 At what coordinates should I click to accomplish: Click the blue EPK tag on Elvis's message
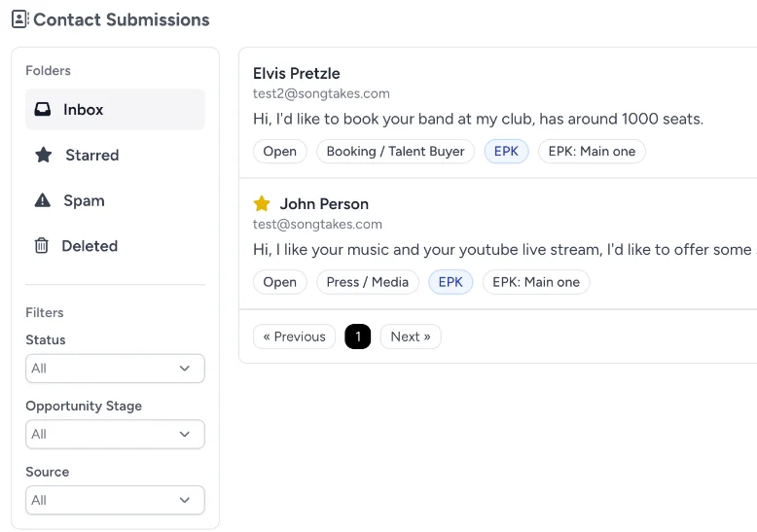(x=506, y=152)
